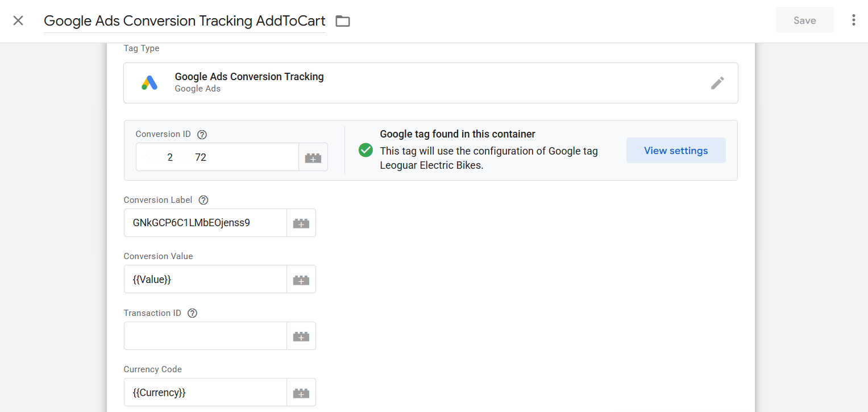
Task: Open the three-dot more actions menu
Action: pos(853,20)
